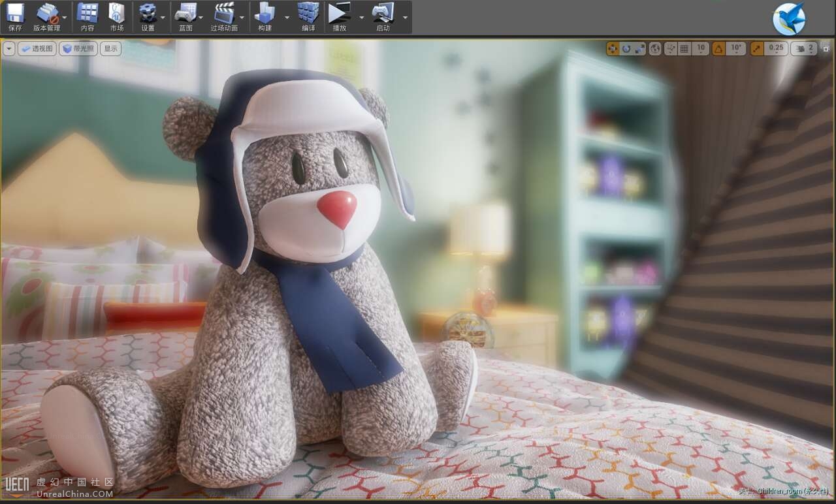Select the scale gizmo tool
Viewport: 836px width, 504px height.
point(639,48)
